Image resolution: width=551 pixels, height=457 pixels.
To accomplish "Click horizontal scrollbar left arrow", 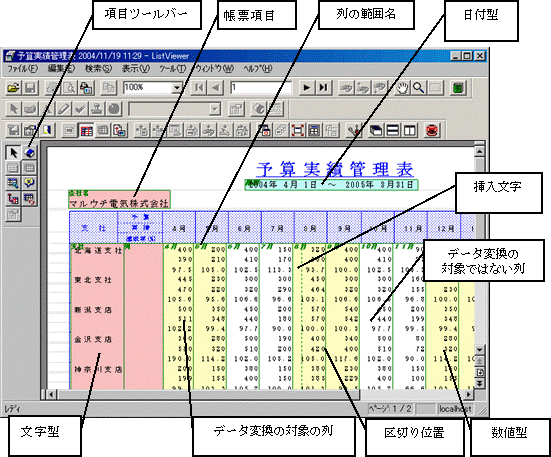I will click(51, 394).
